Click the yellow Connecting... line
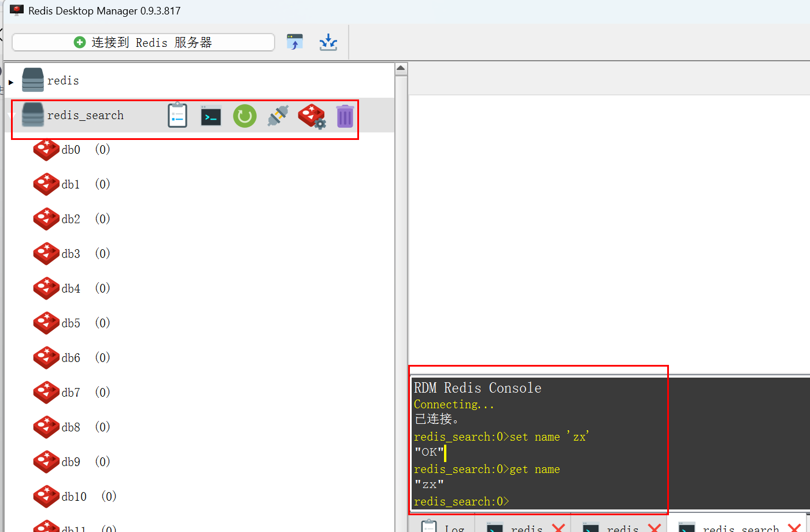Screen dimensions: 810x532 (x=454, y=404)
